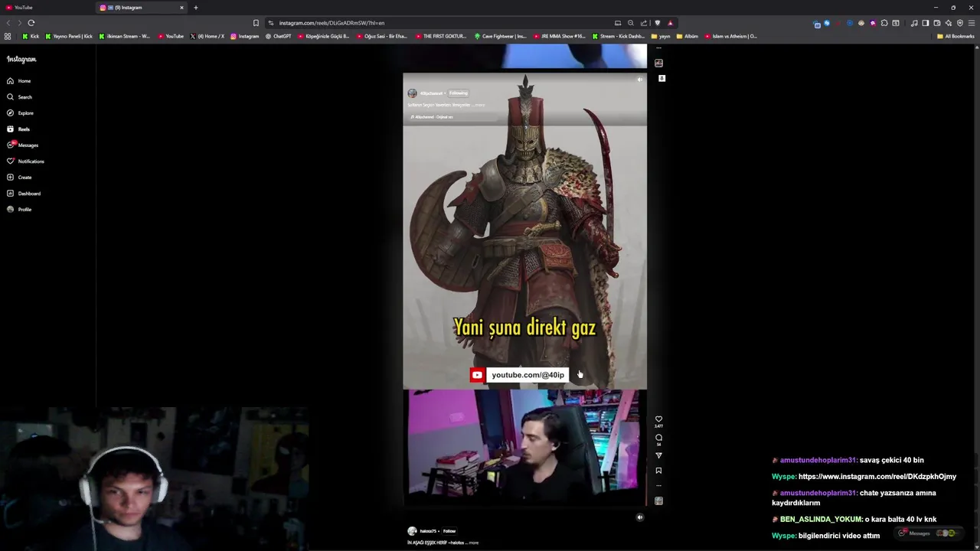This screenshot has width=980, height=551.
Task: Click the Instagram logo wordmark
Action: (21, 59)
